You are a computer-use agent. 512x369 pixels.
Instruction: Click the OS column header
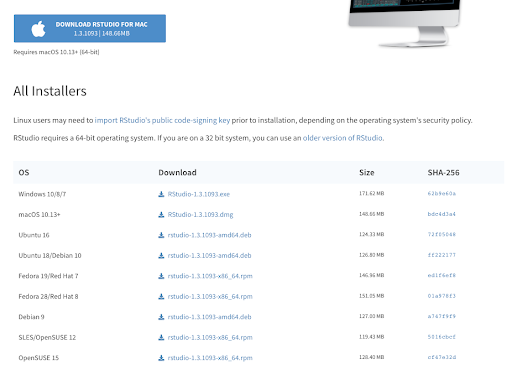coord(24,173)
